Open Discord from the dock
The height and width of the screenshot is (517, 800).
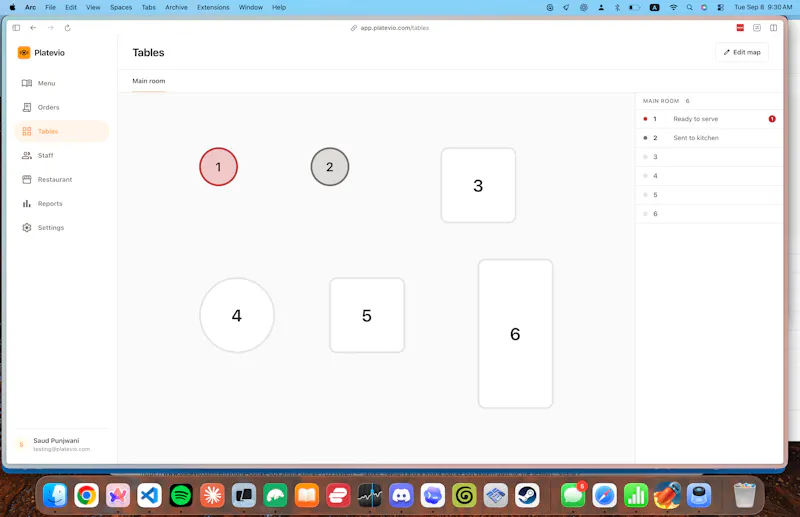pyautogui.click(x=401, y=495)
